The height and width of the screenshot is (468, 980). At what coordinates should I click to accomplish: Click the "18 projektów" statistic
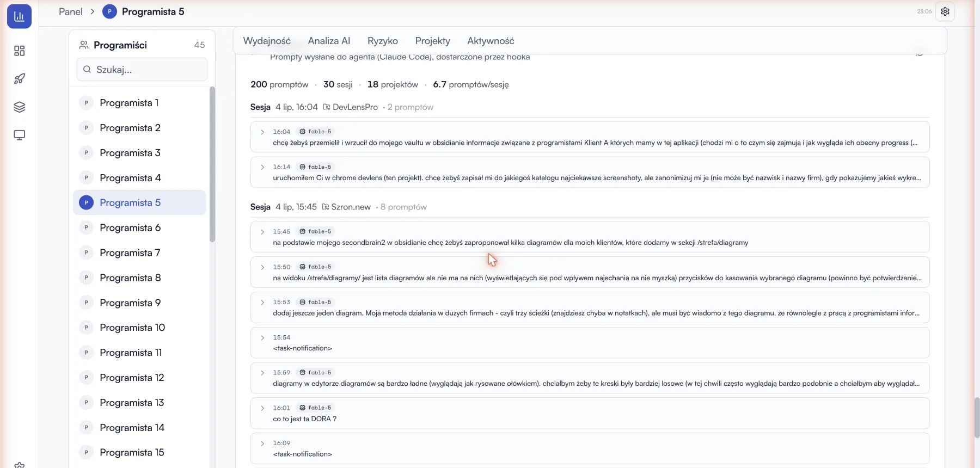393,84
